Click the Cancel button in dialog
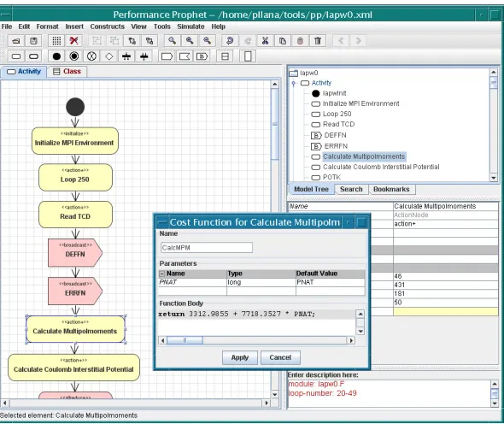 pos(280,357)
